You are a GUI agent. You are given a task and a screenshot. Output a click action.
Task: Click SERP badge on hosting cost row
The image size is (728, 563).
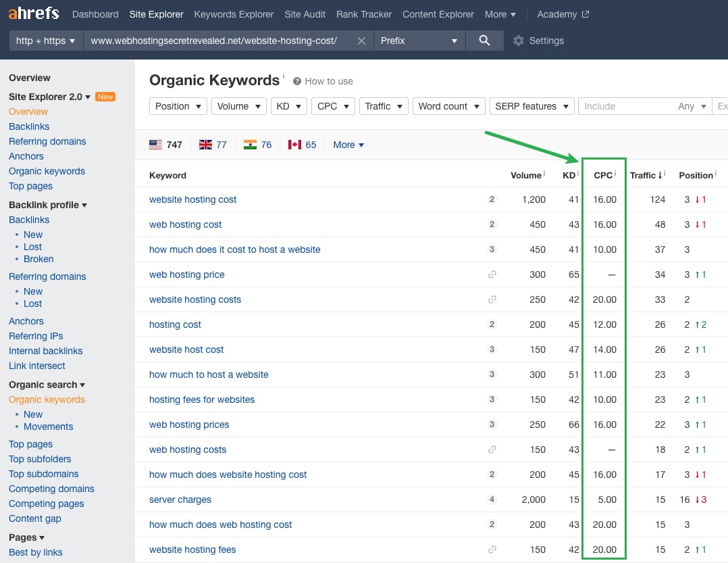coord(492,324)
